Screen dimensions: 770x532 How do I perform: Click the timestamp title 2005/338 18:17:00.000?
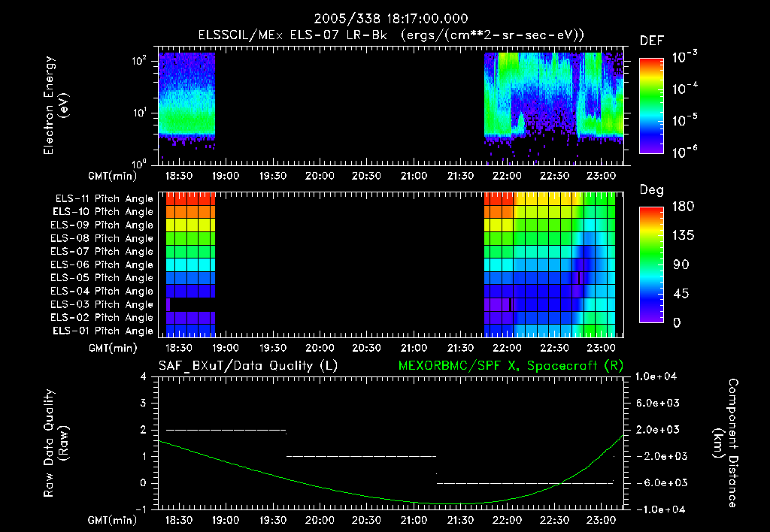[x=391, y=19]
